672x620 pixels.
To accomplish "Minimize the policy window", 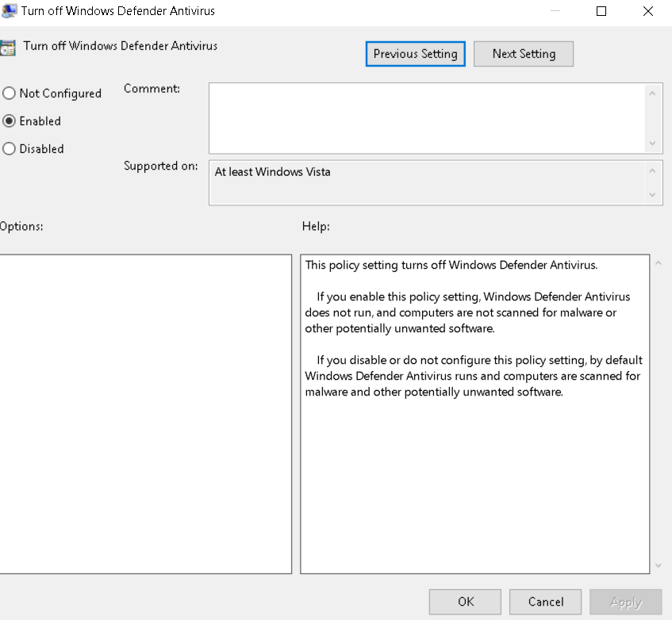I will (x=555, y=11).
